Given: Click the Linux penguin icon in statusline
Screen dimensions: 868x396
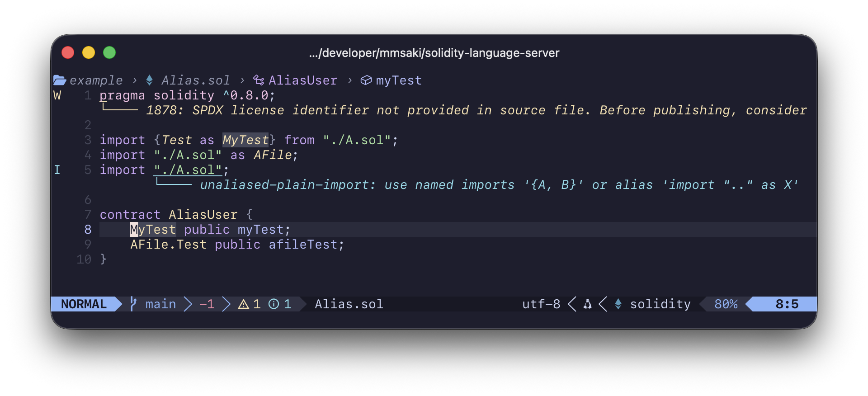Looking at the screenshot, I should point(588,304).
